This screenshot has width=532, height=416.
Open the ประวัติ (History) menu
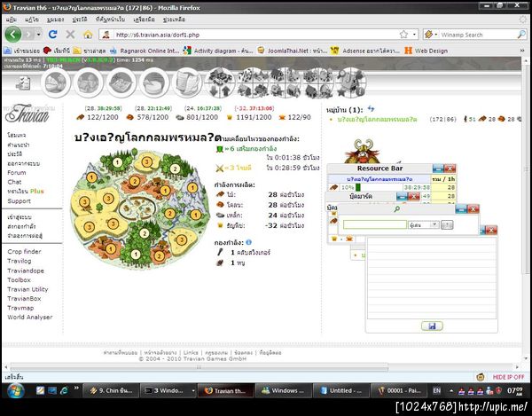[x=80, y=20]
